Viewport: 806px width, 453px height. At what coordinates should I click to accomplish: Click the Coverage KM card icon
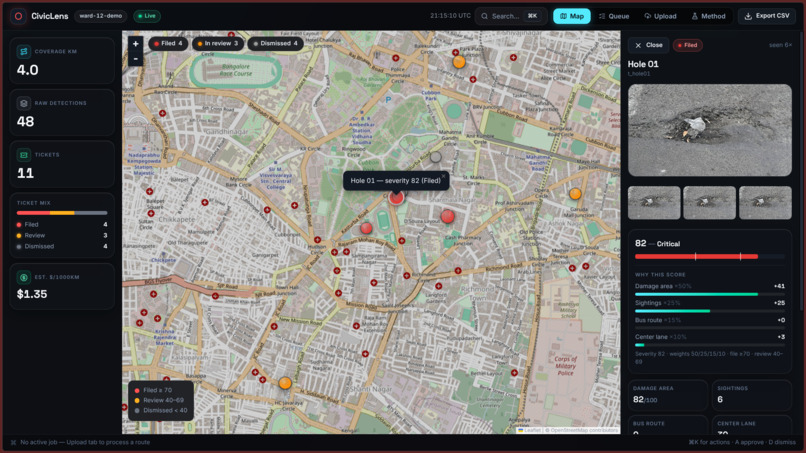[24, 51]
